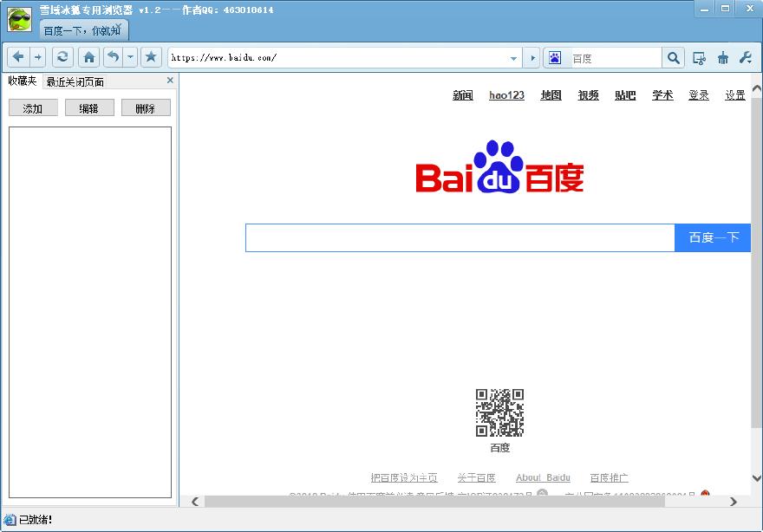Focus the Baidu main search box

[x=460, y=237]
